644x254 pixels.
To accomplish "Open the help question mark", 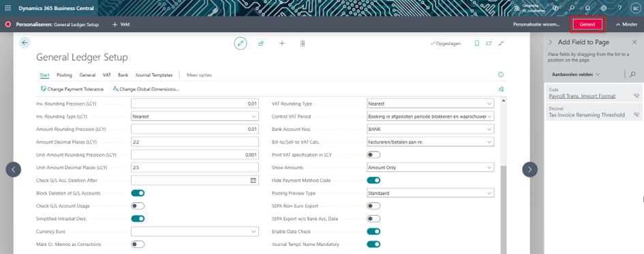I will coord(619,8).
